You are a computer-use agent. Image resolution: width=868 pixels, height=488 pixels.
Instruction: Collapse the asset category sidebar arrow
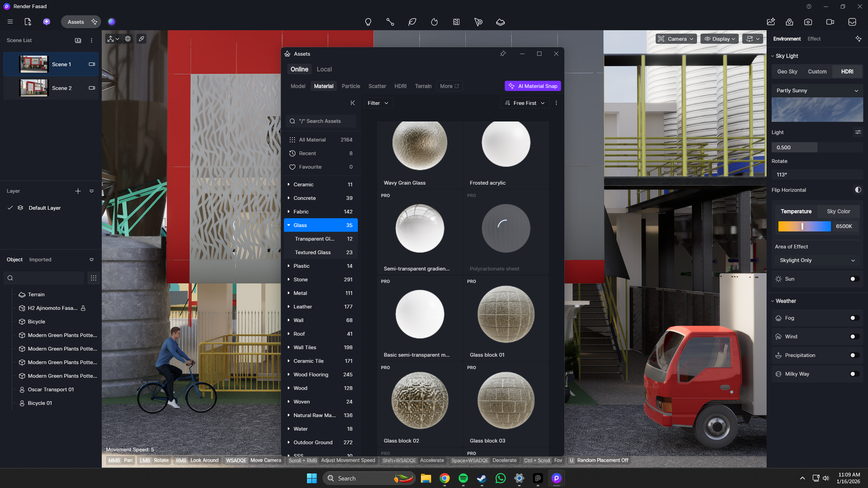pyautogui.click(x=353, y=103)
